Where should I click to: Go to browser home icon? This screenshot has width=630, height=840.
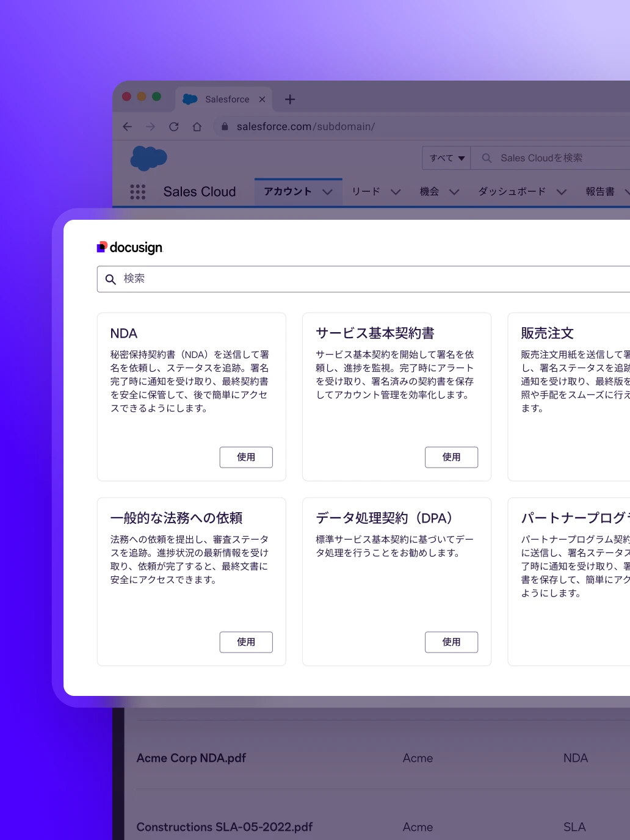pyautogui.click(x=197, y=126)
